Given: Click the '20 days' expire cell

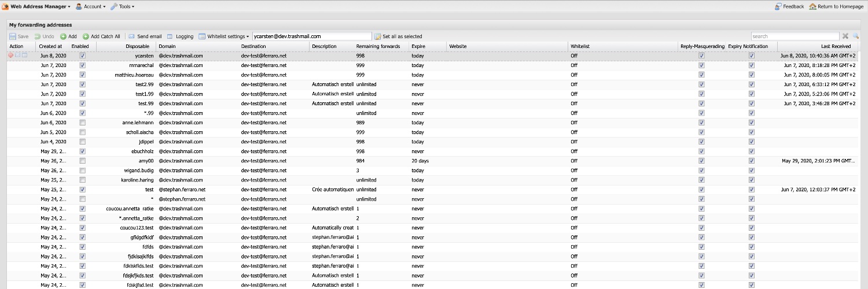Looking at the screenshot, I should pos(420,161).
